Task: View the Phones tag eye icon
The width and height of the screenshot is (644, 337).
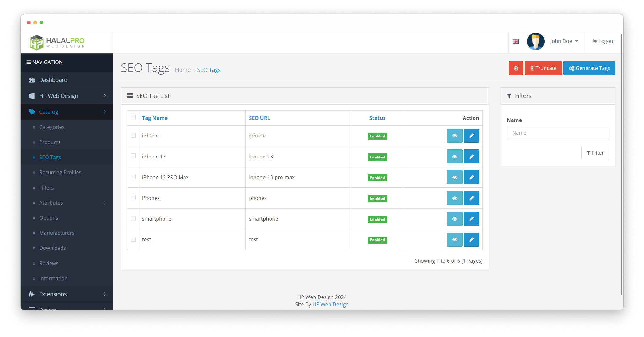Action: (x=454, y=198)
